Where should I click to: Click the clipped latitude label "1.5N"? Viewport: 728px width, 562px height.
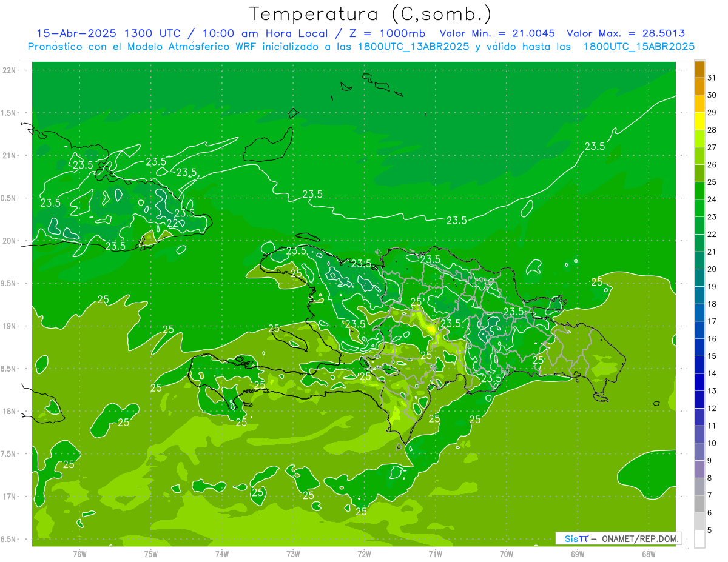pos(8,113)
